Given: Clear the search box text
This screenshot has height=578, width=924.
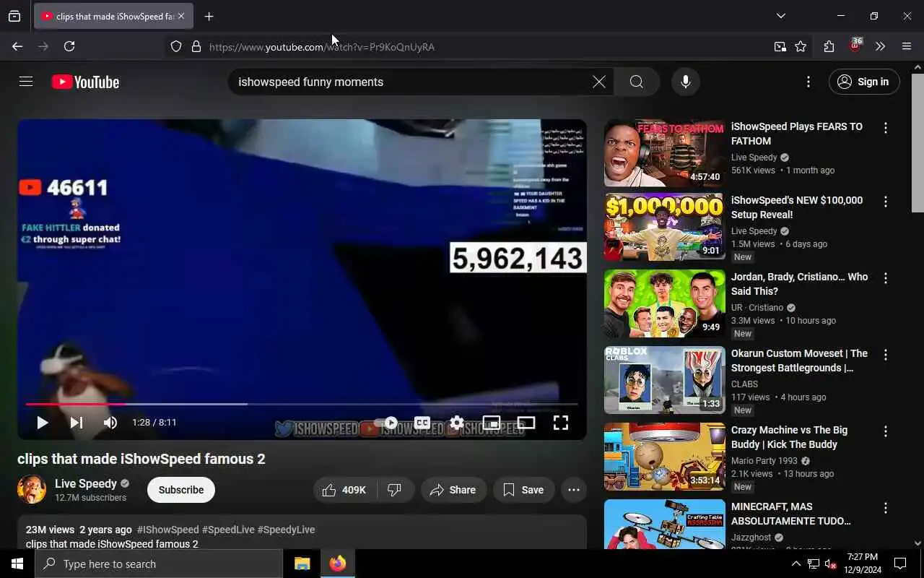Looking at the screenshot, I should (598, 82).
